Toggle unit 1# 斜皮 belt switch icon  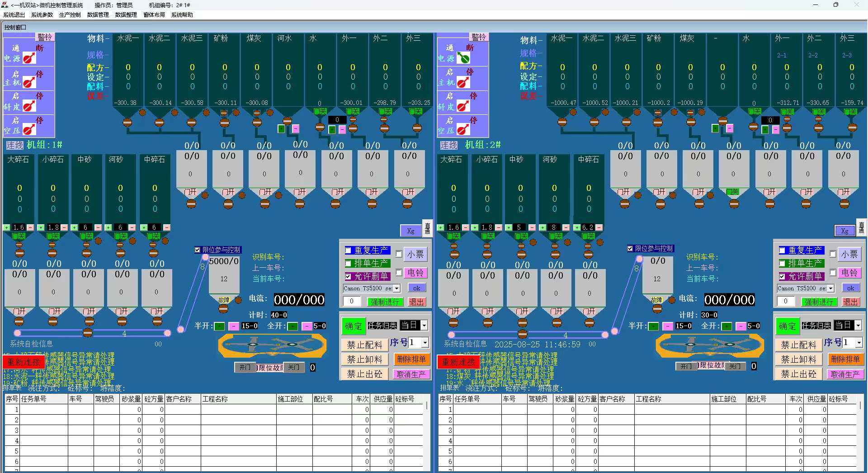[x=29, y=106]
